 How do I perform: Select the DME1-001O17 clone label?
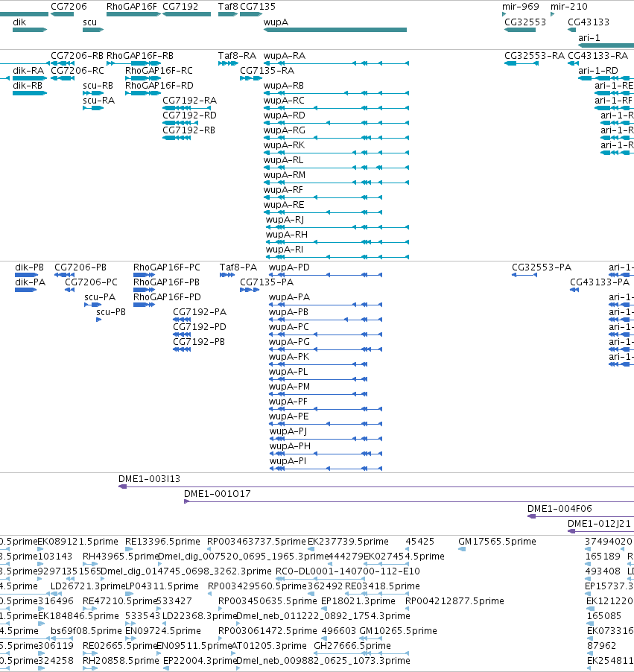click(218, 494)
